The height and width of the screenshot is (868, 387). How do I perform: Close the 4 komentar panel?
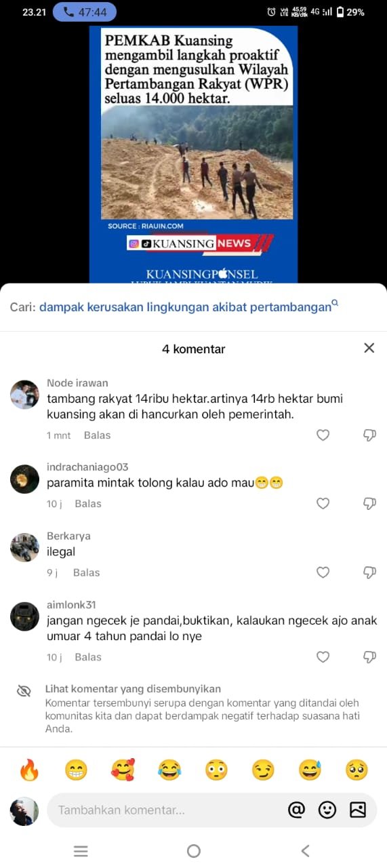(369, 348)
